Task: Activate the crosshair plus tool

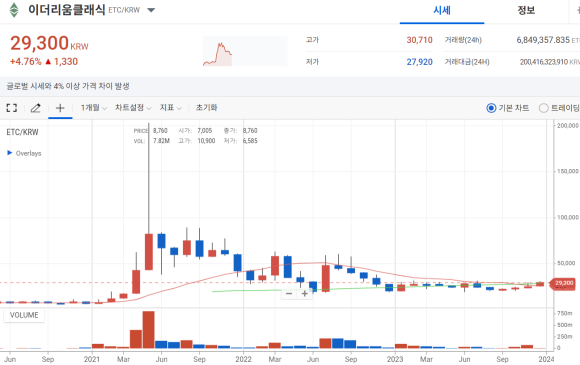Action: 60,108
